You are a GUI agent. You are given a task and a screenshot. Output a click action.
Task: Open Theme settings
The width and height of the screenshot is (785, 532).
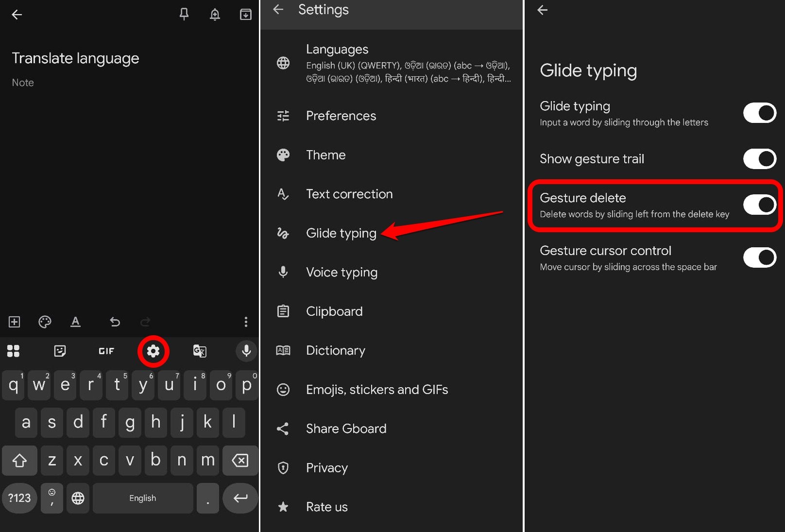click(x=392, y=155)
